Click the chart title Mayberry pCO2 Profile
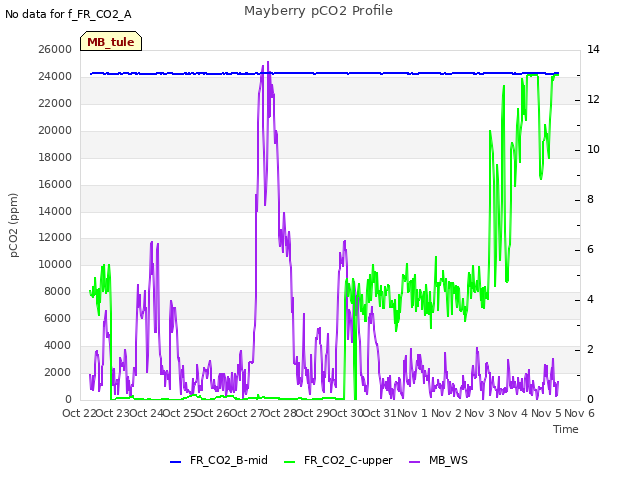Viewport: 640px width, 480px height. coord(318,11)
